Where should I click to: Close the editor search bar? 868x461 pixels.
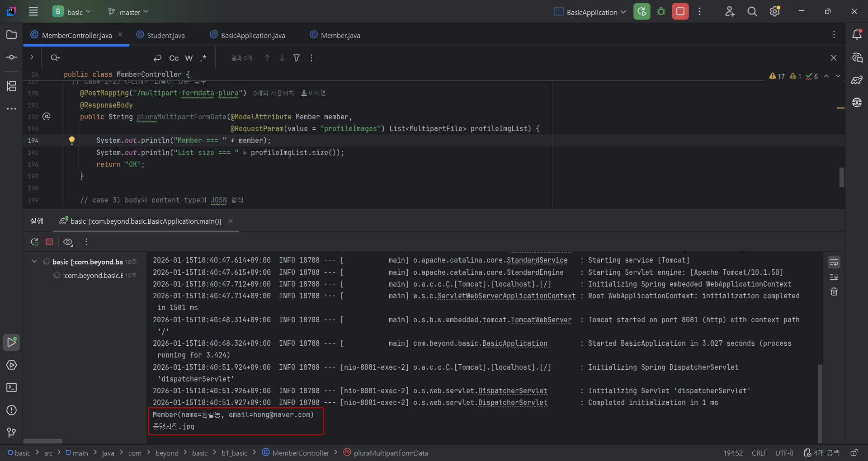click(834, 58)
